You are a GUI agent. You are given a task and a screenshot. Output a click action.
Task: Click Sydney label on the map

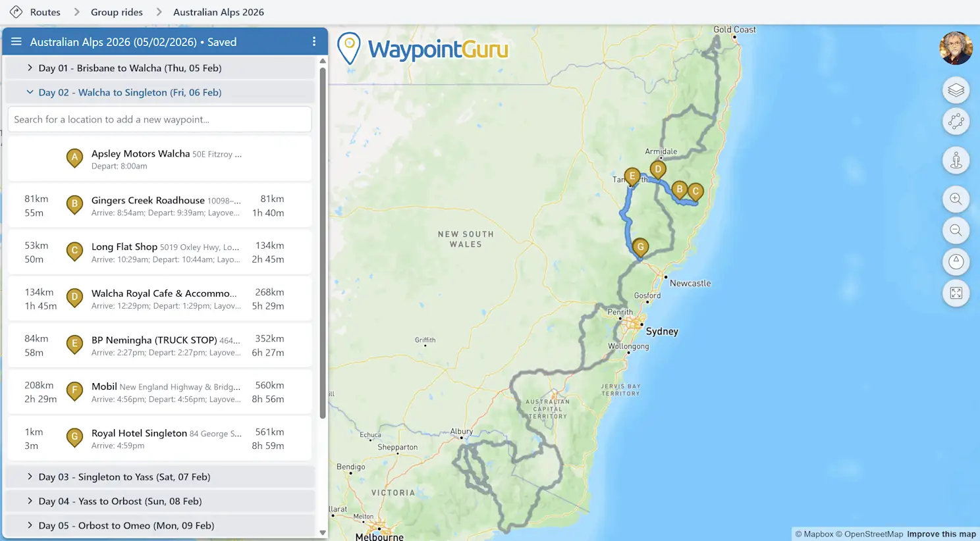[x=662, y=332]
